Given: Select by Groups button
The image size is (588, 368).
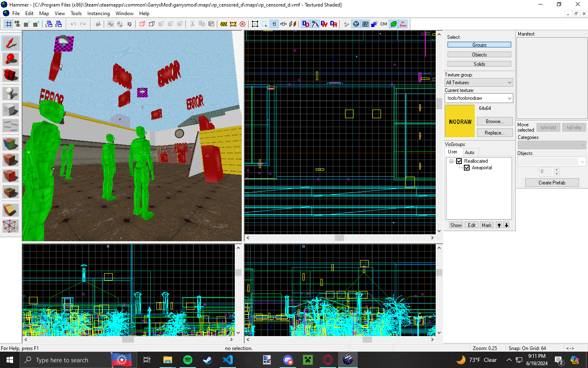Looking at the screenshot, I should [479, 45].
